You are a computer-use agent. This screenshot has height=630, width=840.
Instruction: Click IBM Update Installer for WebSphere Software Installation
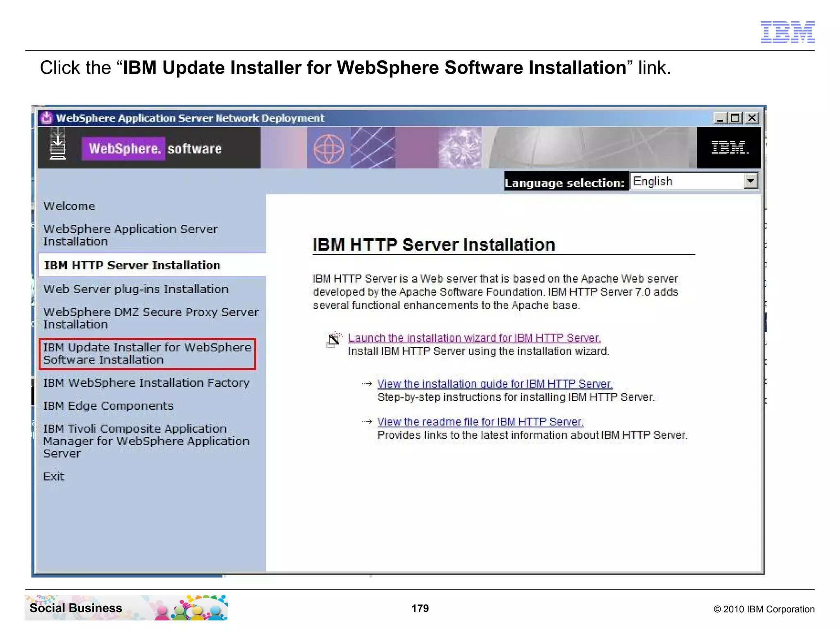tap(147, 354)
